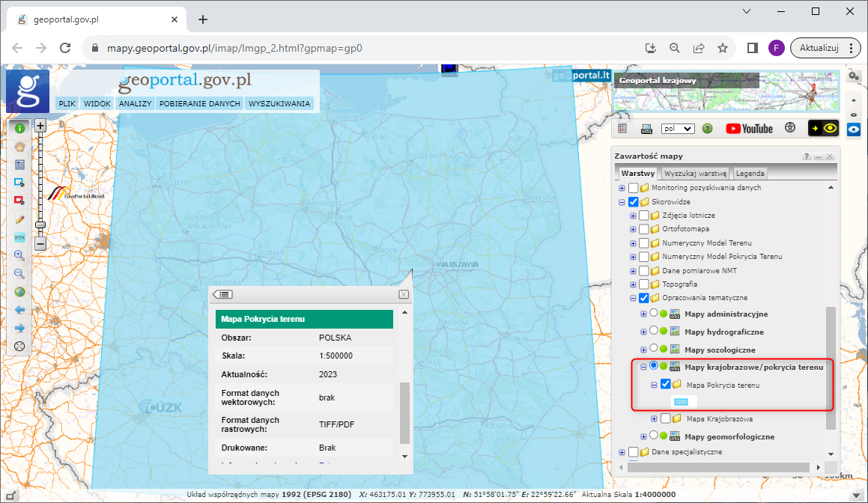This screenshot has width=868, height=503.
Task: Select the pencil drawing tool
Action: pos(19,219)
